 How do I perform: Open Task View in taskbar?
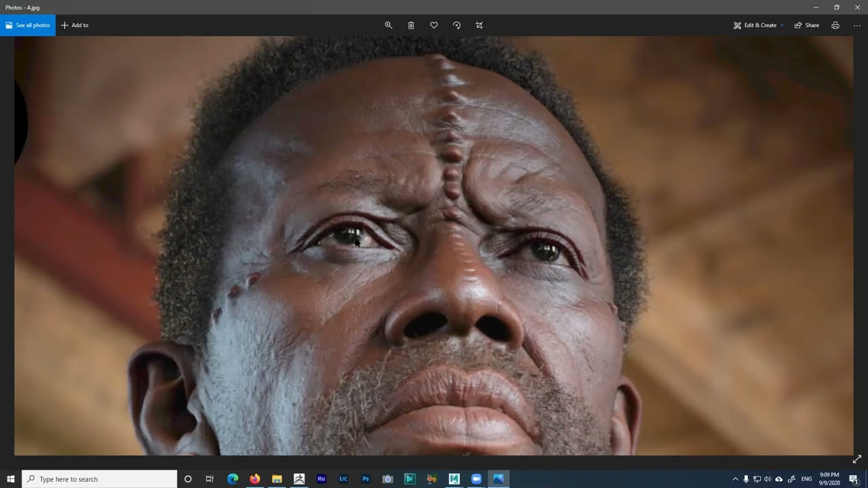click(x=210, y=479)
